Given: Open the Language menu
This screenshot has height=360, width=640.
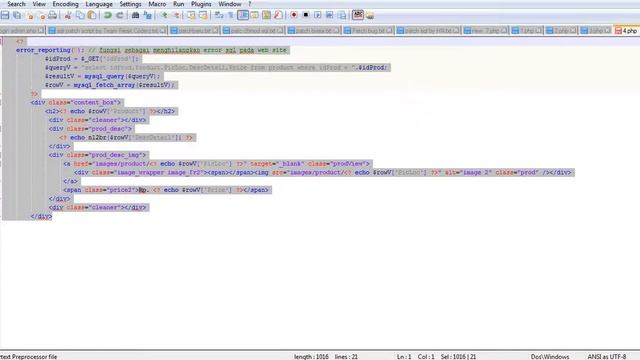Looking at the screenshot, I should [99, 4].
